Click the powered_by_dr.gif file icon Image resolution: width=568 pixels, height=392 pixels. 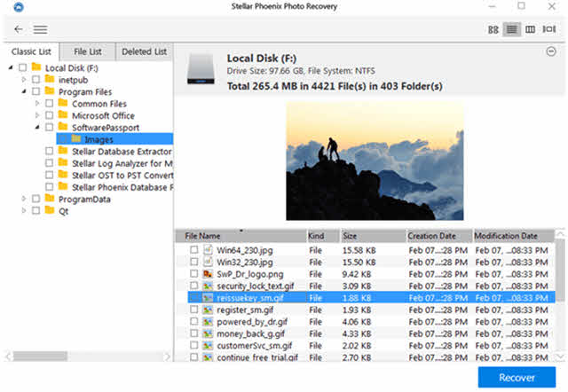point(208,322)
